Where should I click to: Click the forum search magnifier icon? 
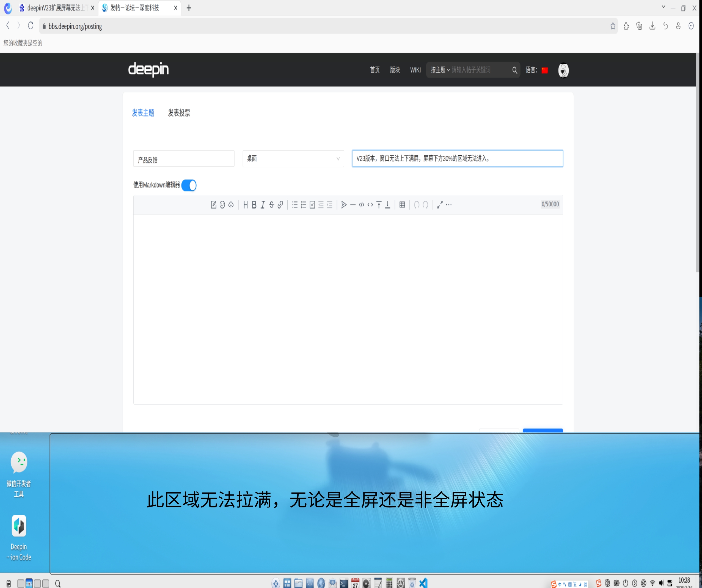514,70
